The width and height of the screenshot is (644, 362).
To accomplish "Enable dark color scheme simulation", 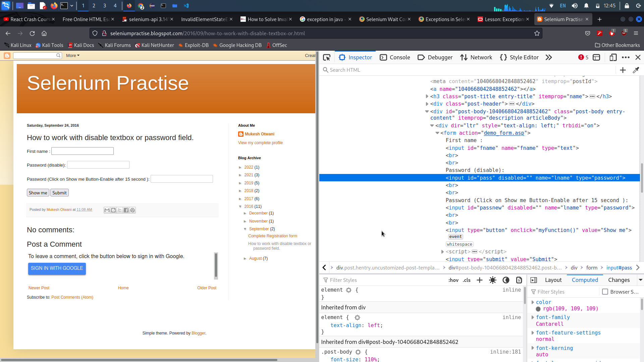I will click(x=505, y=280).
